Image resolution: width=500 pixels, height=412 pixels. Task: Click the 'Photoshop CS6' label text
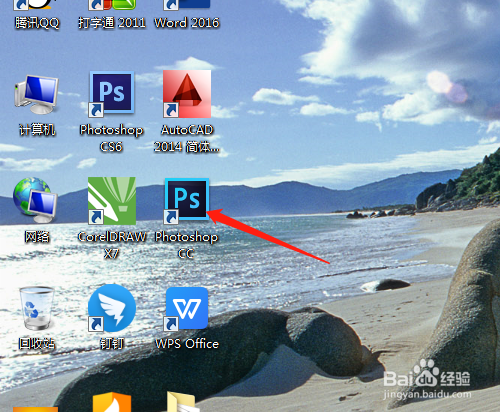[x=111, y=138]
